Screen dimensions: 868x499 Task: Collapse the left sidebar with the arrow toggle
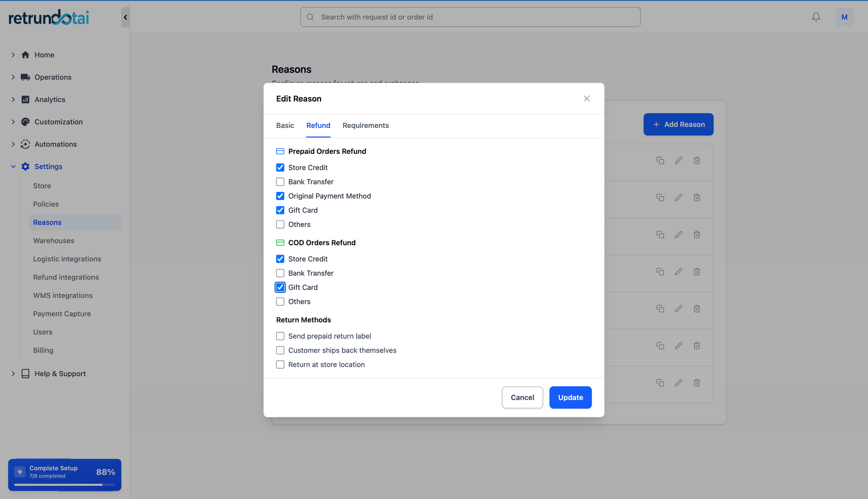pos(125,17)
